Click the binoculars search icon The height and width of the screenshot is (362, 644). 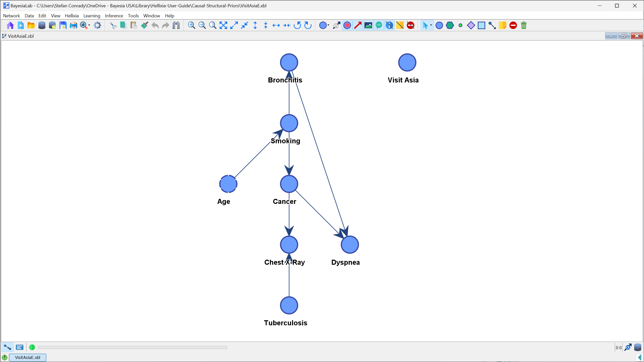(176, 25)
